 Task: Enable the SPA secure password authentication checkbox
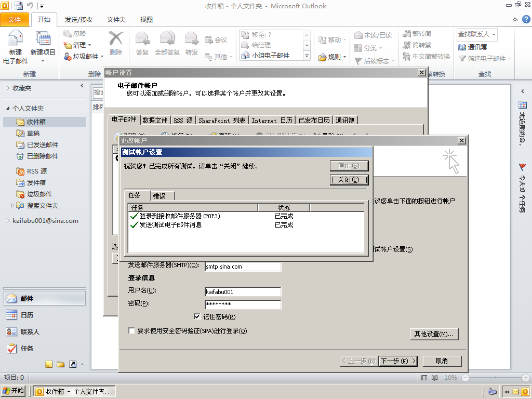click(x=131, y=330)
